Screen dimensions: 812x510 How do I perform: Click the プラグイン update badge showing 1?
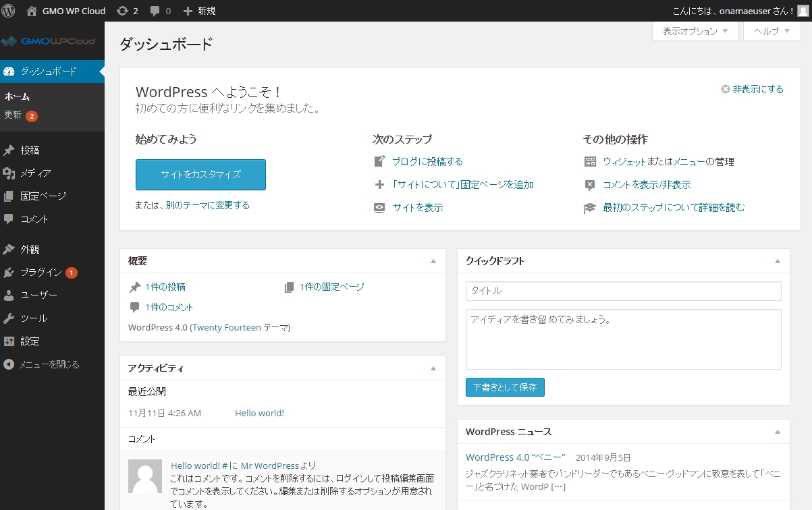tap(72, 273)
